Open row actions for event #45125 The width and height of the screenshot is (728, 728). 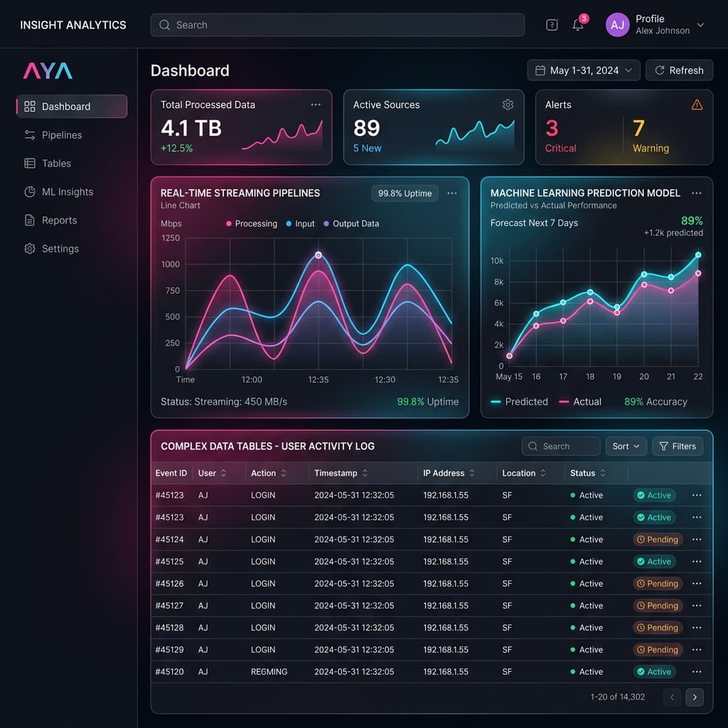tap(697, 562)
